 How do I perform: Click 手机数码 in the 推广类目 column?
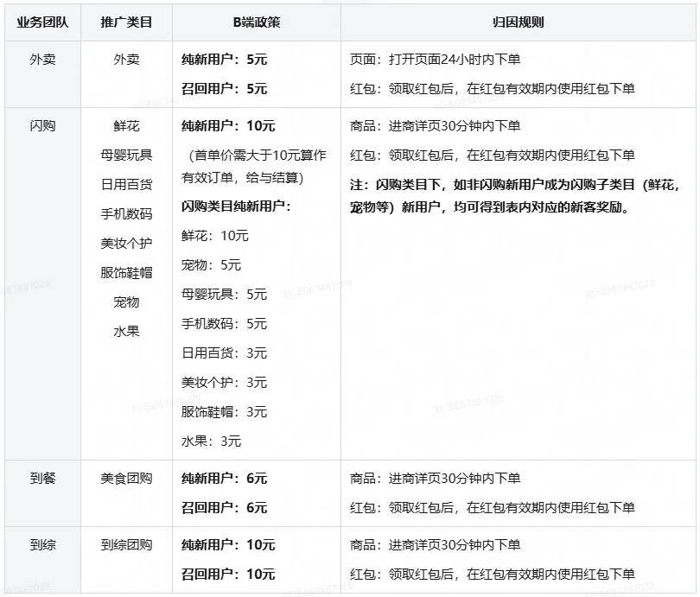(x=126, y=214)
